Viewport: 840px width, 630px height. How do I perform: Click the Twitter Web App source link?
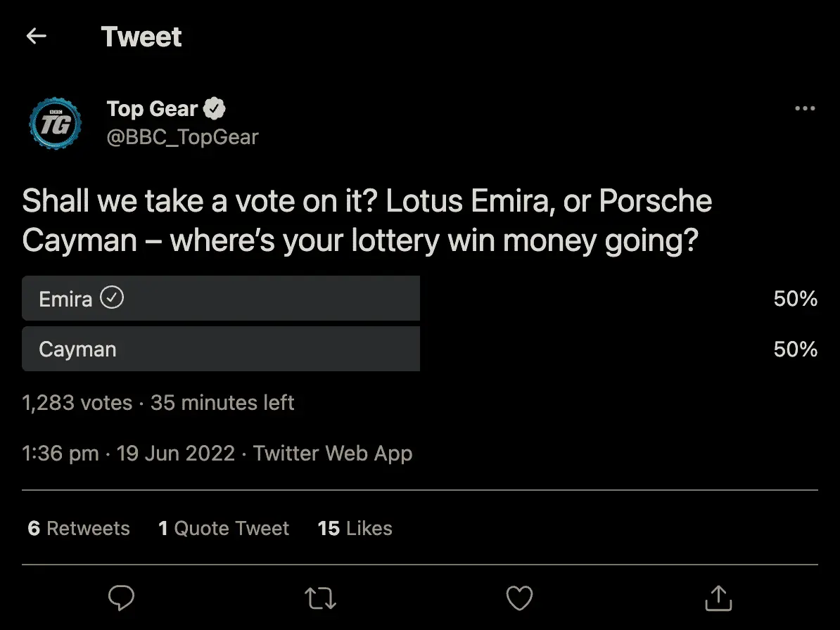[332, 454]
